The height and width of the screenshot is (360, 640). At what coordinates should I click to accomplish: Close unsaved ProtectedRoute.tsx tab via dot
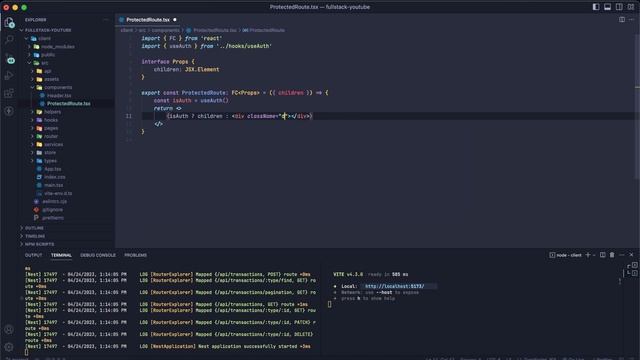175,20
